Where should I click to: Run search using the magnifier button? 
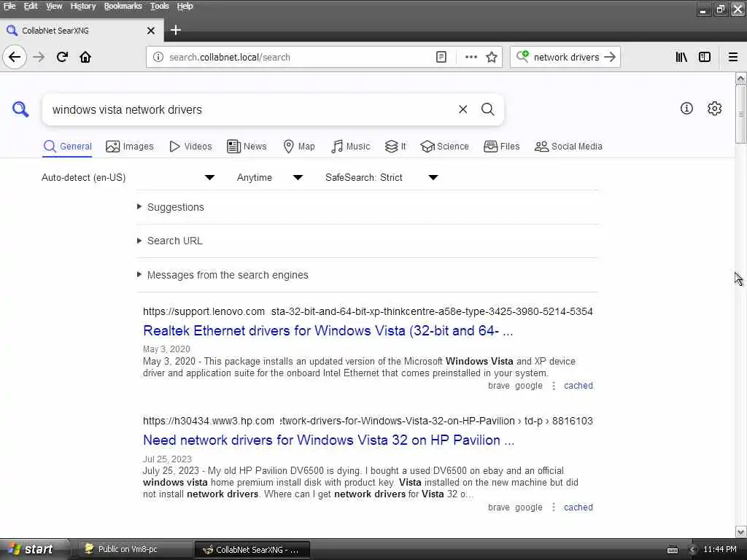click(488, 109)
